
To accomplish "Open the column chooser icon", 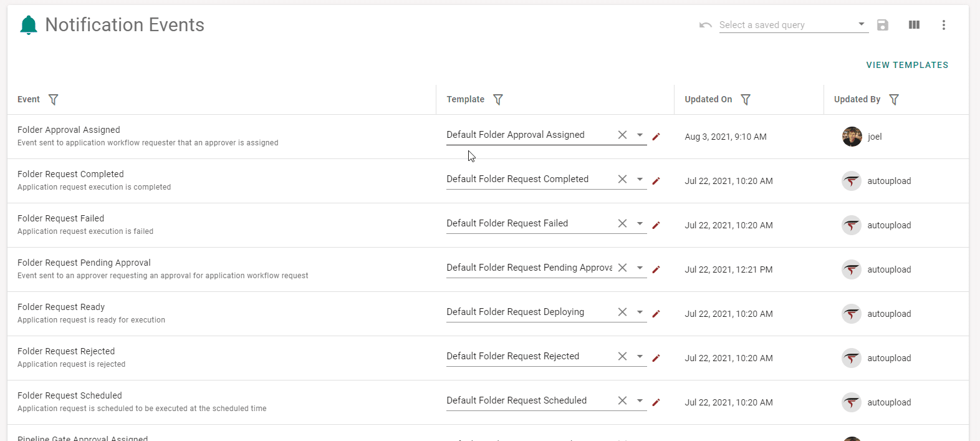I will 914,25.
